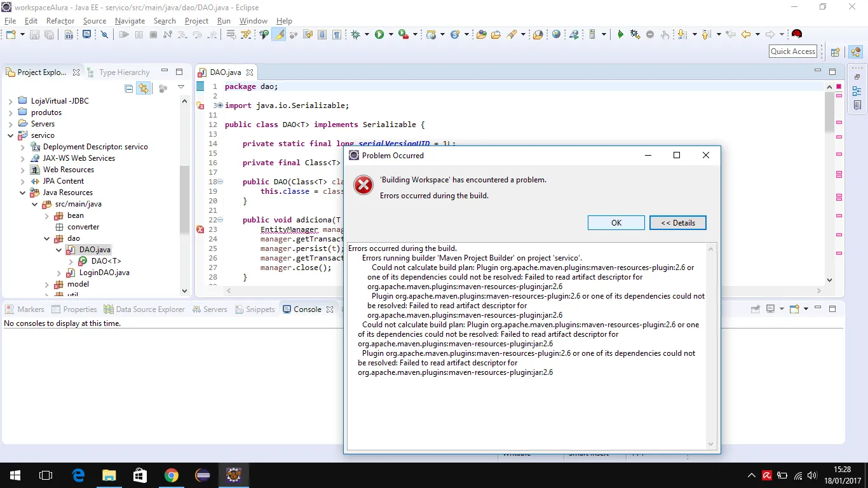Click the Collapse All icon in Project Explorer

(129, 89)
